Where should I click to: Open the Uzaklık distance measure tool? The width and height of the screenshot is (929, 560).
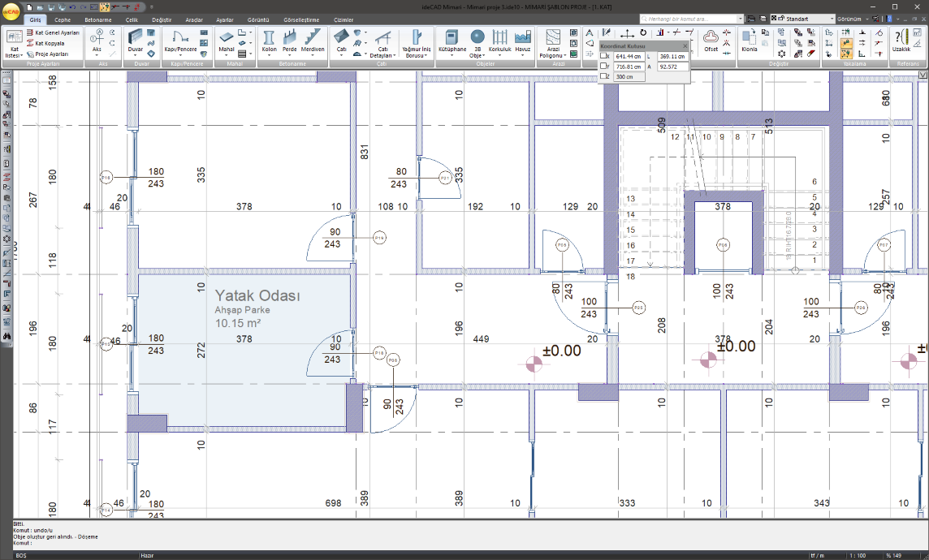[x=901, y=39]
